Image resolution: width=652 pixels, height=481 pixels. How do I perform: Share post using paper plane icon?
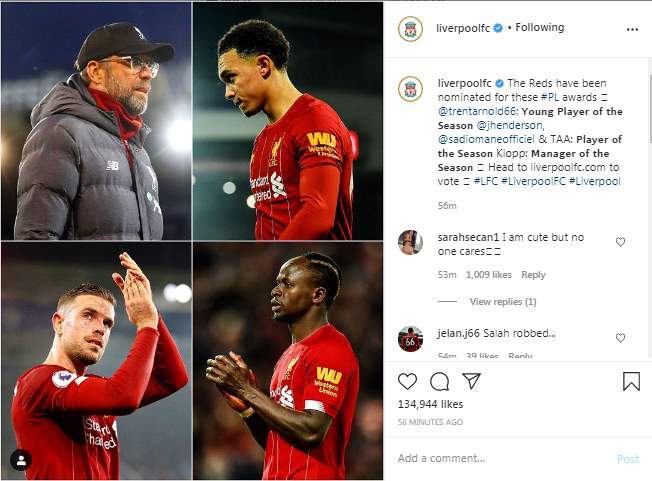point(472,381)
